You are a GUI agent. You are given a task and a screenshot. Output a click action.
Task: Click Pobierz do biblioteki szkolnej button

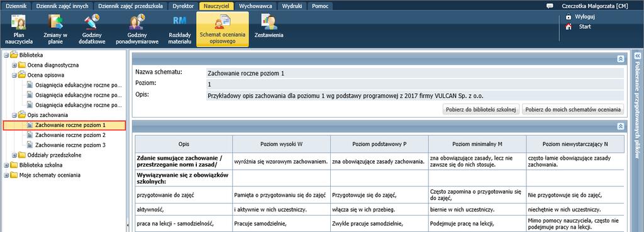coord(481,109)
